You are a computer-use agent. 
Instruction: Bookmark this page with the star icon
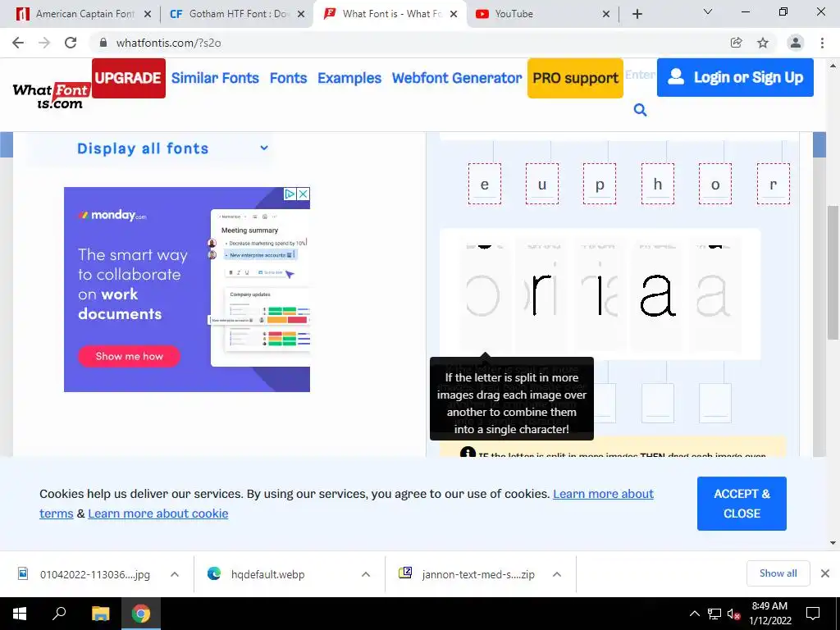tap(763, 43)
